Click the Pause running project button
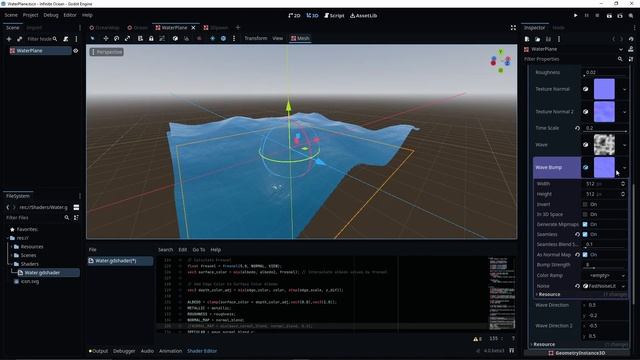640x360 pixels. click(x=587, y=16)
